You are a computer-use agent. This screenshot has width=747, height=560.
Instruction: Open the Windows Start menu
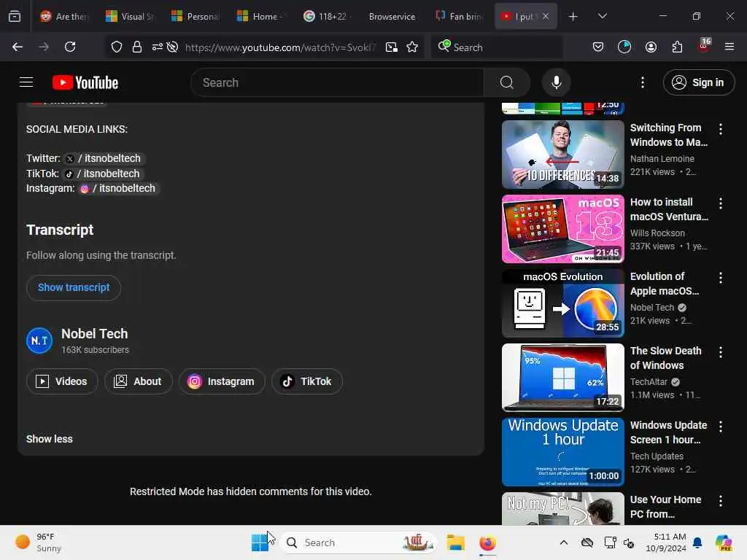tap(260, 542)
